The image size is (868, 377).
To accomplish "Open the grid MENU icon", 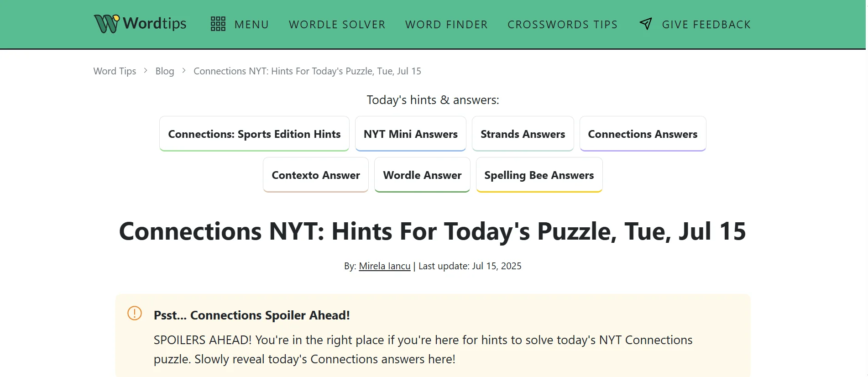I will (218, 23).
